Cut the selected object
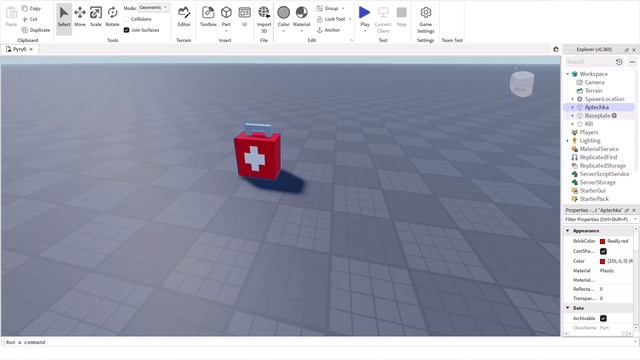Screen dimensions: 640x360 tap(30, 19)
